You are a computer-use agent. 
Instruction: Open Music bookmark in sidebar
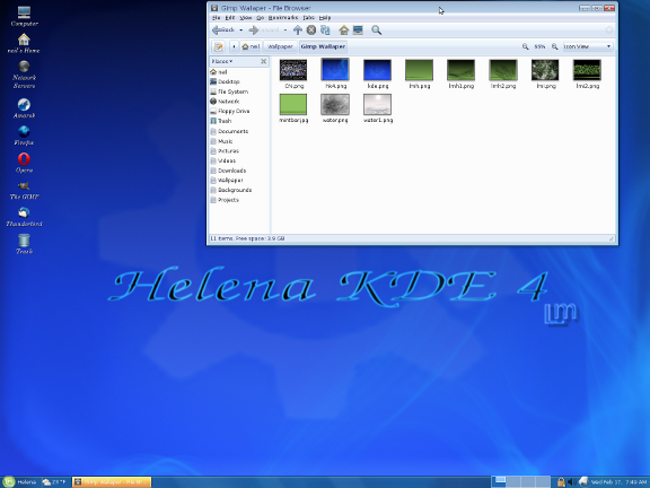[239, 141]
